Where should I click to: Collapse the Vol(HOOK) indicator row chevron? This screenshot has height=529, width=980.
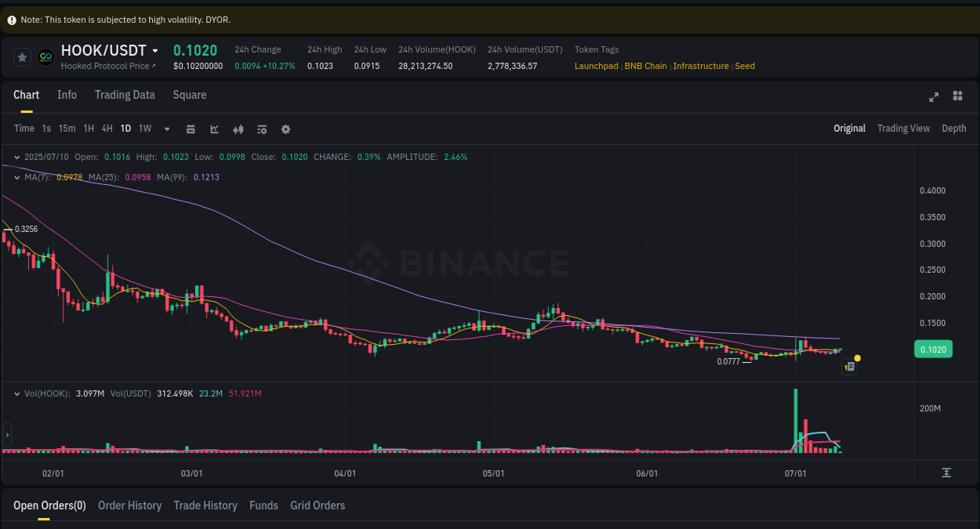point(17,393)
